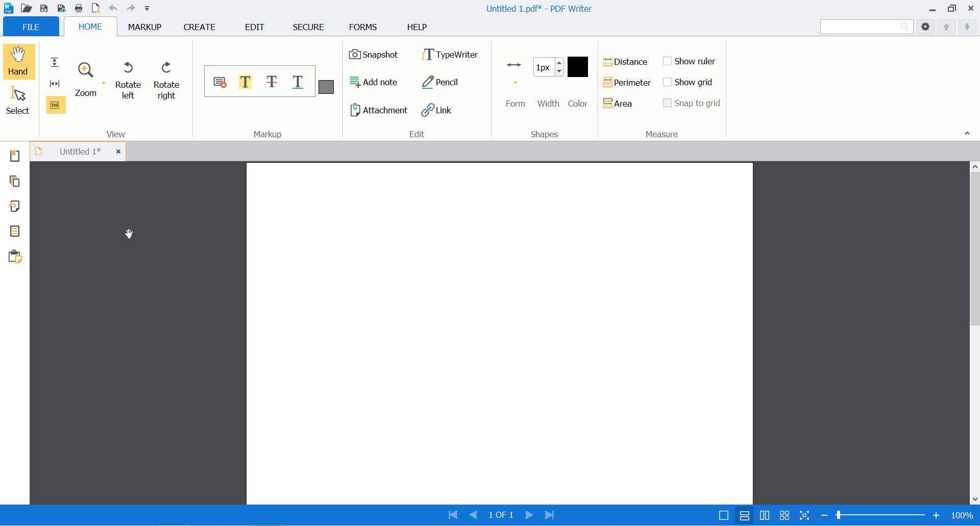
Task: Go to previous search result arrow
Action: pyautogui.click(x=946, y=27)
